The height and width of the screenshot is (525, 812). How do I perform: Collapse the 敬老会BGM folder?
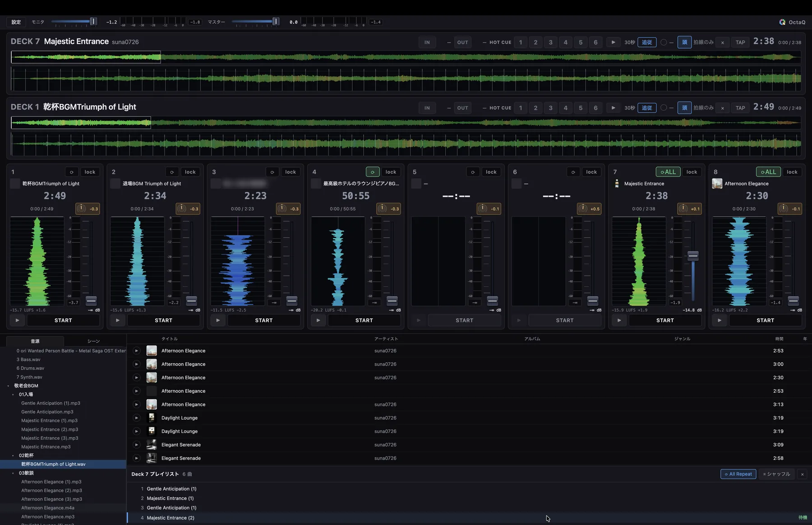(9, 386)
